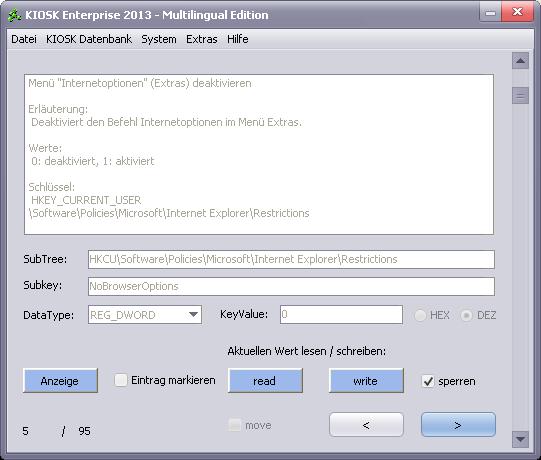Uncheck the sperren checkbox

point(428,381)
